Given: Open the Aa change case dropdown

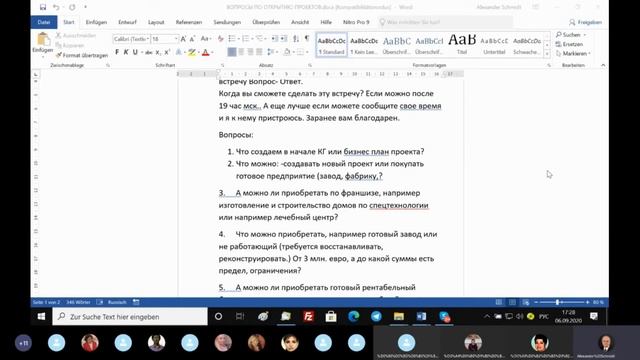Looking at the screenshot, I should [205, 39].
